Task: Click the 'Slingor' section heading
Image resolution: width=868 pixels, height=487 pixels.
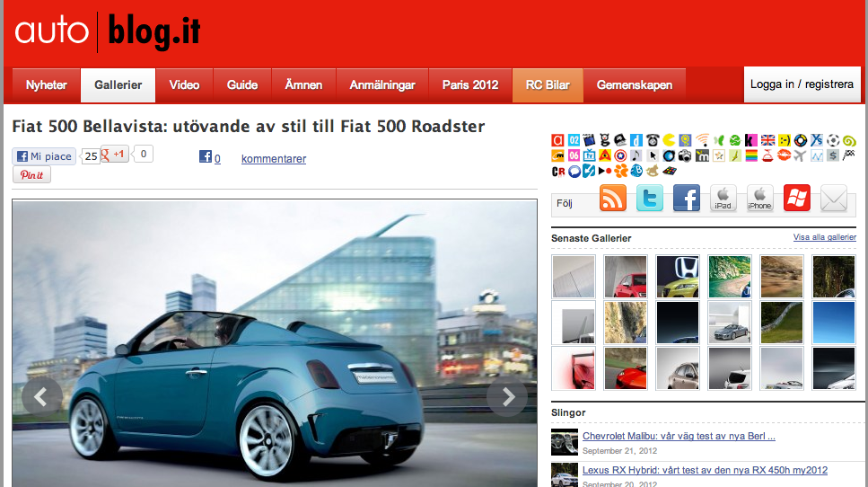Action: [568, 412]
